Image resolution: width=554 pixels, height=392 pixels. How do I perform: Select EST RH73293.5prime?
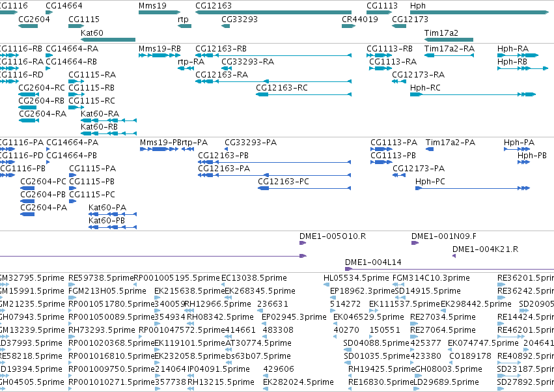click(102, 329)
